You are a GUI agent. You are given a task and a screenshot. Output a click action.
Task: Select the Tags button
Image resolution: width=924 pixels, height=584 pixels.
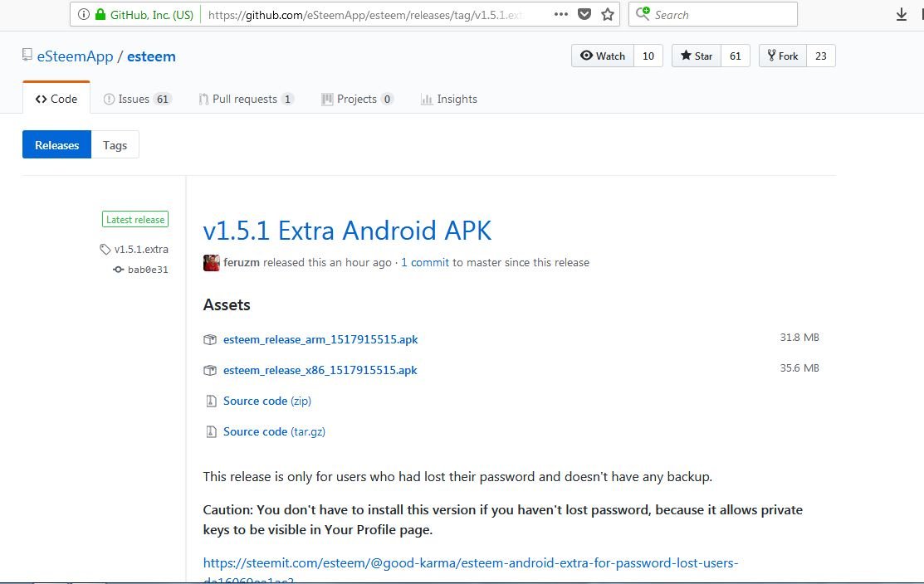click(x=115, y=145)
